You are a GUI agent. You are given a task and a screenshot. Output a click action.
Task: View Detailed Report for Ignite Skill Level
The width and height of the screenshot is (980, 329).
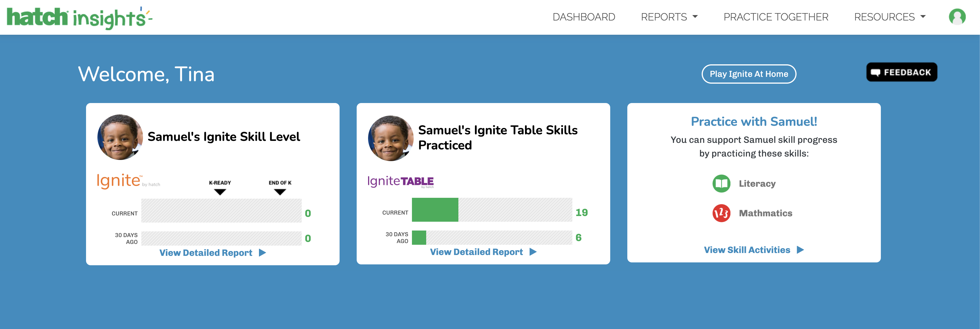[x=212, y=253]
